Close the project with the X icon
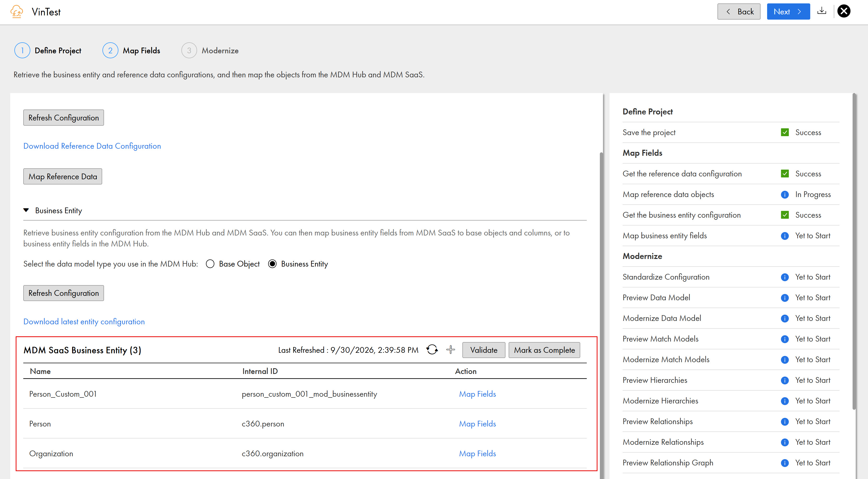 [844, 11]
